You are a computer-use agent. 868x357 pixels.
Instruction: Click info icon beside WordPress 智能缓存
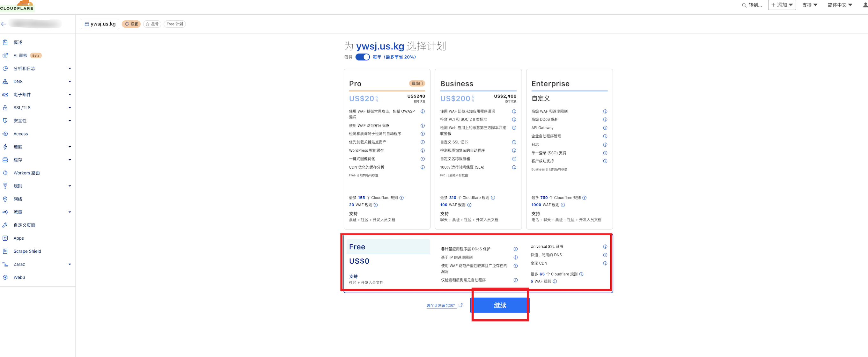423,150
